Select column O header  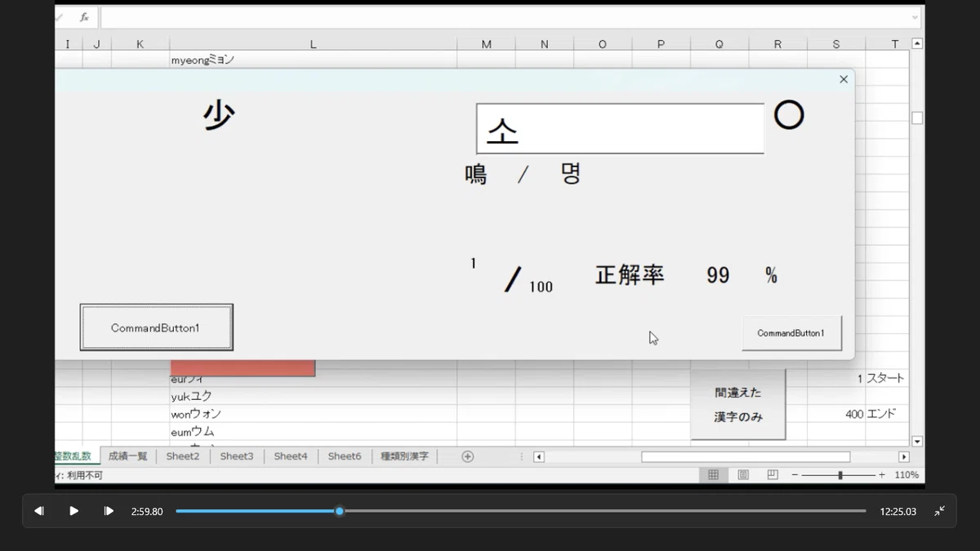603,44
